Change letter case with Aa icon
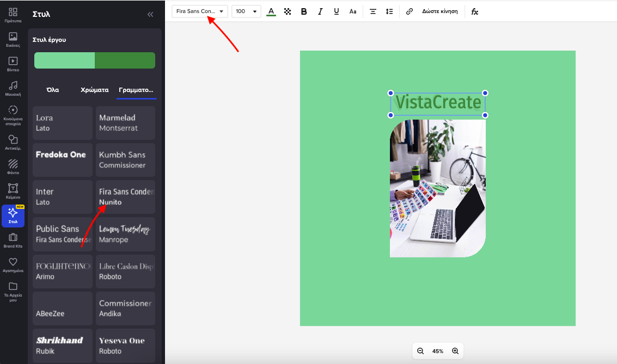 pyautogui.click(x=353, y=11)
